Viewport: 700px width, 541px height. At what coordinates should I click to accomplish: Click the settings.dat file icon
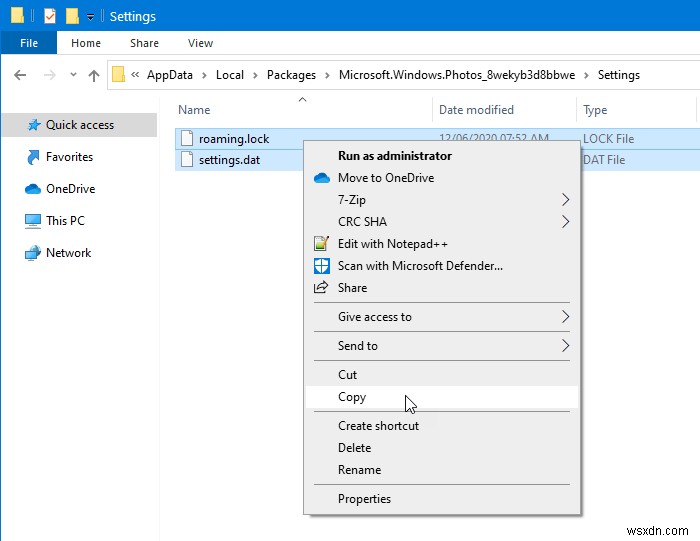point(187,159)
